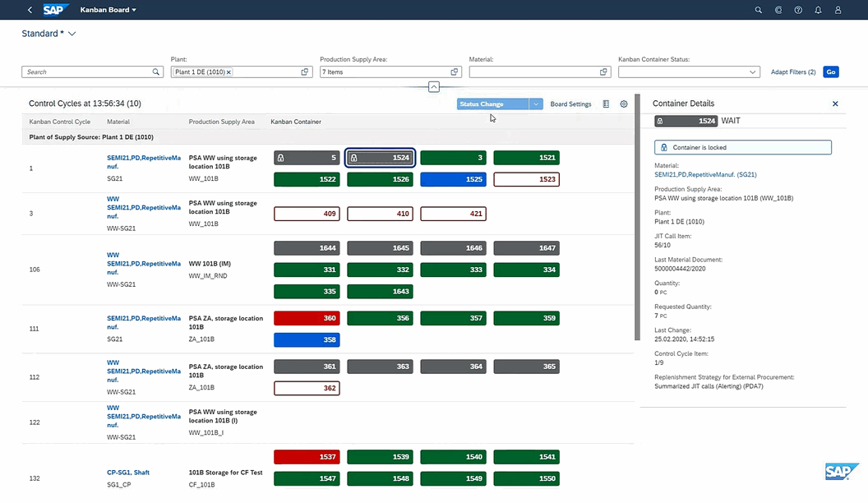868x503 pixels.
Task: Click Last Material Document value 5000004442/2020
Action: pyautogui.click(x=680, y=269)
